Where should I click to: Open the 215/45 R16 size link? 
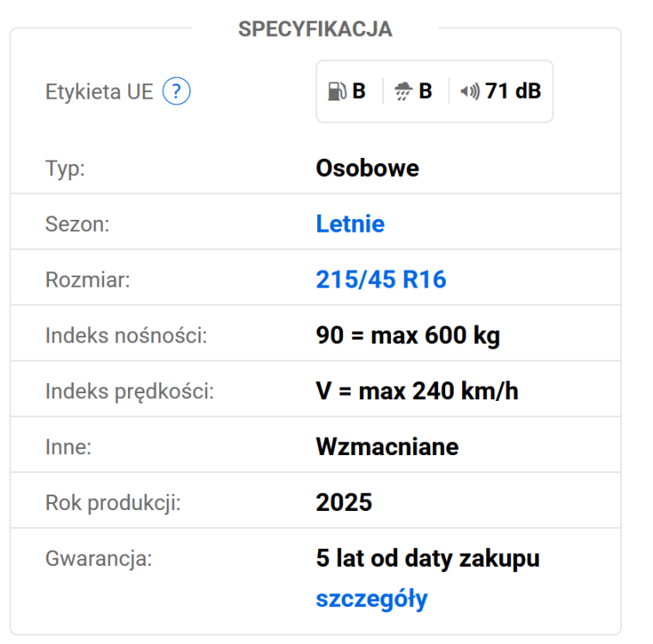[381, 280]
